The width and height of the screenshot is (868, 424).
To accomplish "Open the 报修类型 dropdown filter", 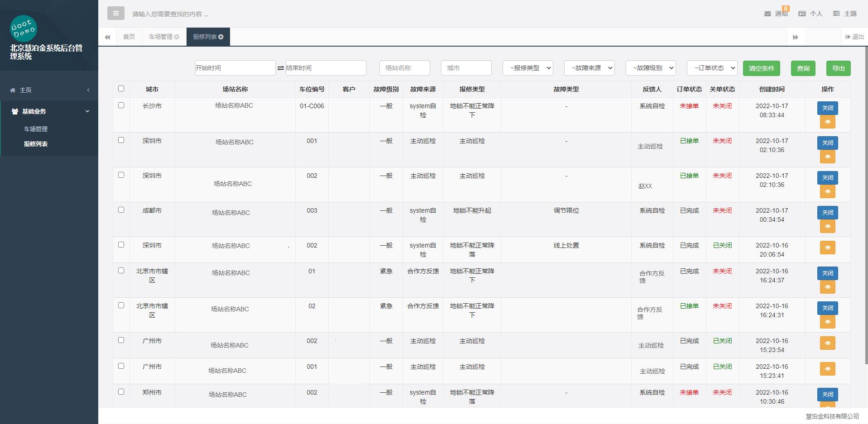I will coord(528,68).
